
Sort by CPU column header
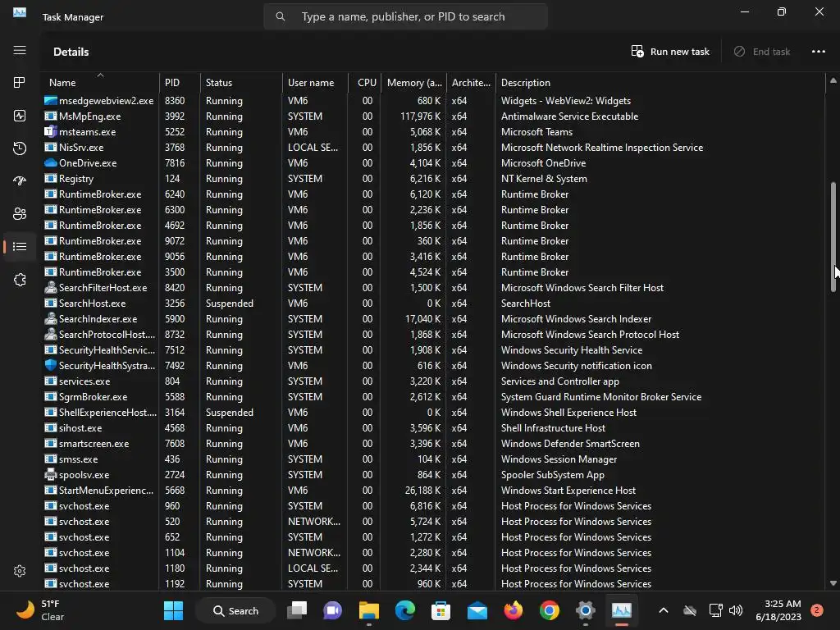click(x=365, y=83)
